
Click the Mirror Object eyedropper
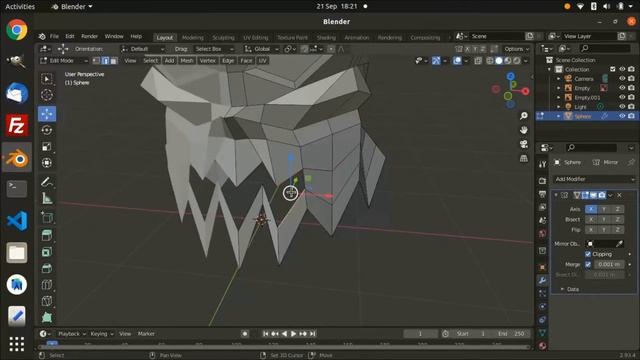pos(619,244)
